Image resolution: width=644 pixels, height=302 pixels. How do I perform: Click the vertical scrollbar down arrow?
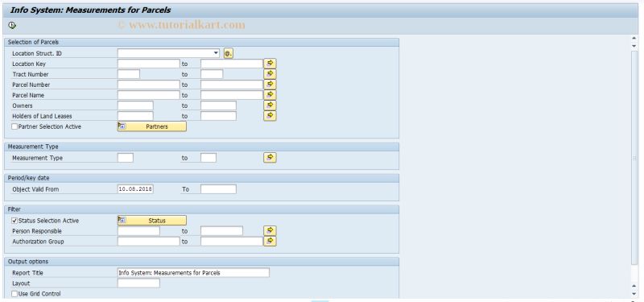pos(634,293)
